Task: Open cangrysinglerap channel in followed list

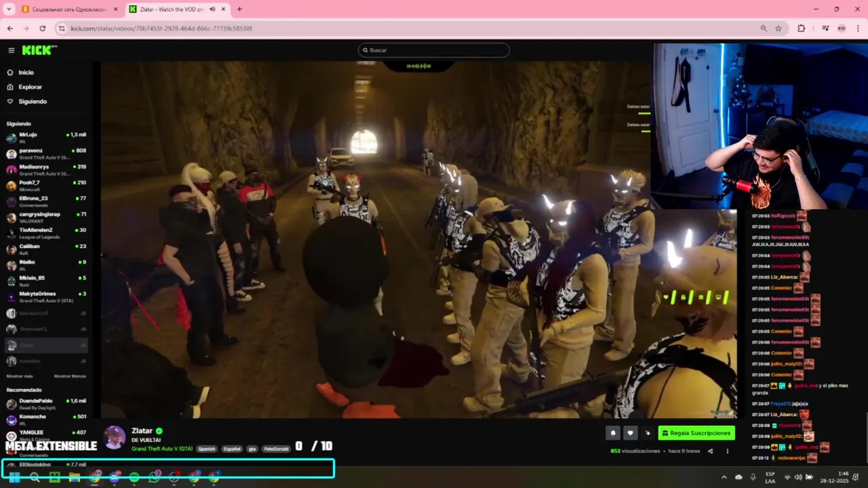Action: click(46, 217)
